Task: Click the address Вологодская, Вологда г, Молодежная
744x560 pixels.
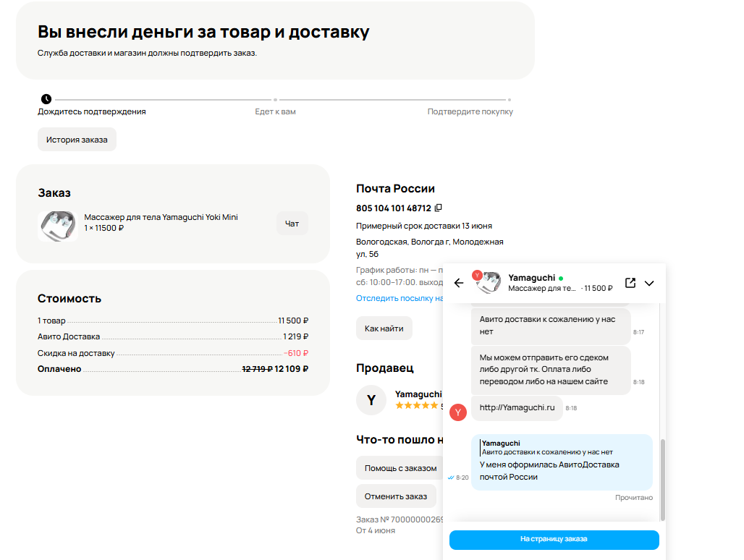Action: coord(429,248)
